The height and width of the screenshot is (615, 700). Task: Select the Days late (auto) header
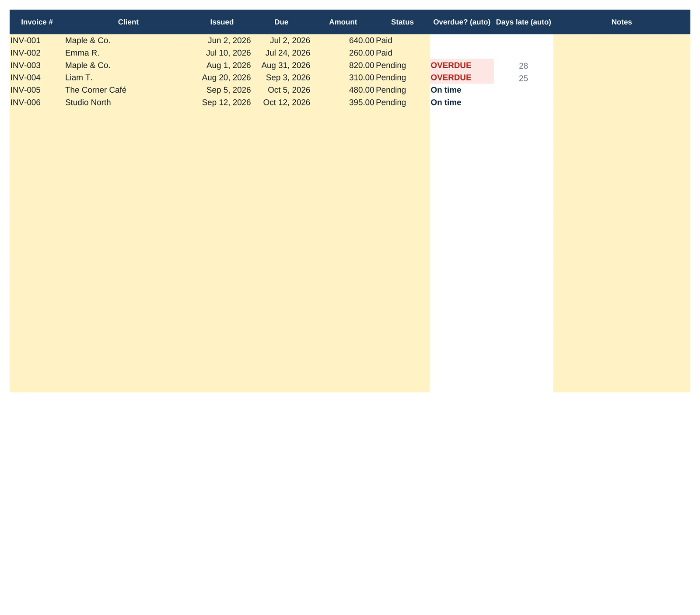(523, 22)
